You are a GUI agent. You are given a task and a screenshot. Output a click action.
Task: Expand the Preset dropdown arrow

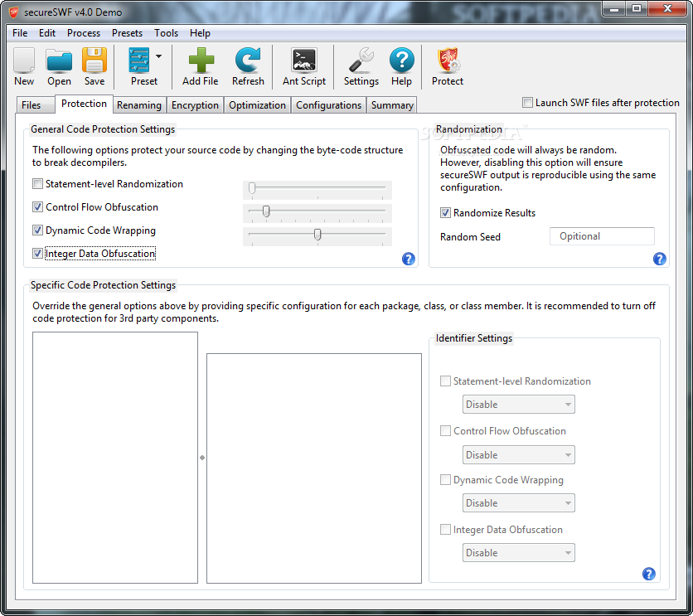(x=158, y=56)
